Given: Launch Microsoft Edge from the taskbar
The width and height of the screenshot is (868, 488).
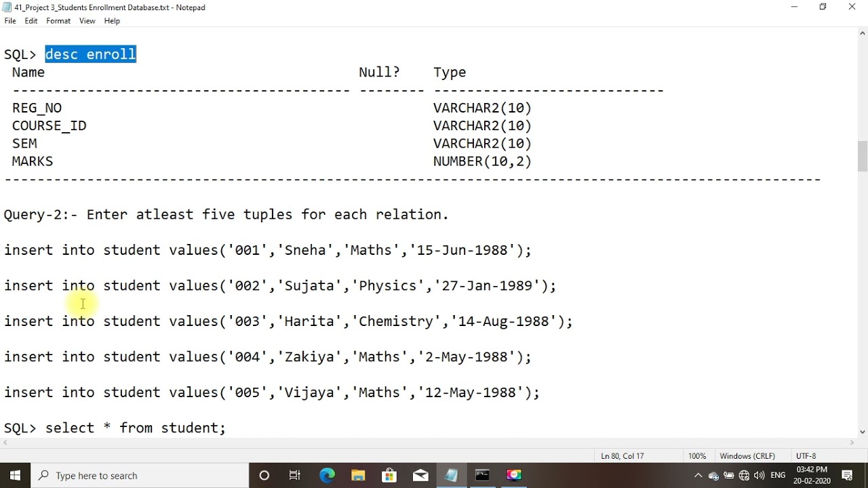Looking at the screenshot, I should (x=327, y=475).
